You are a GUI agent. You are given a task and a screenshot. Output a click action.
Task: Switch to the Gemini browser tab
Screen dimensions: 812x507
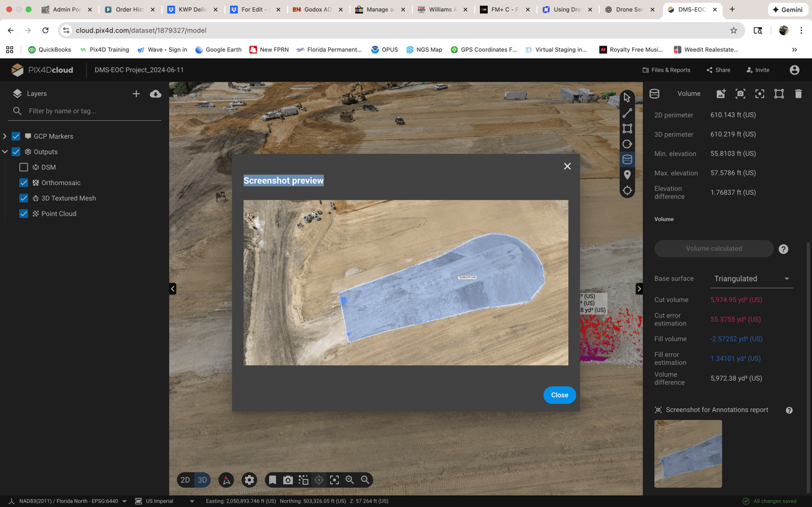[787, 9]
